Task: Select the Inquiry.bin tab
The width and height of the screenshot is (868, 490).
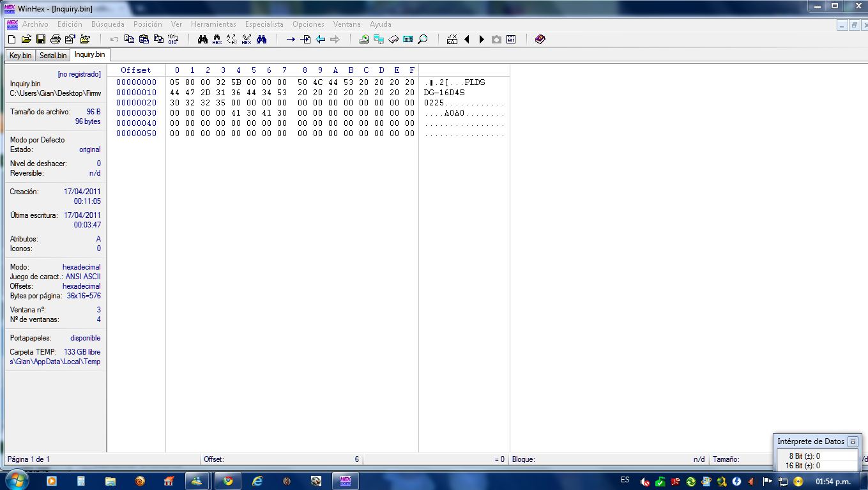Action: click(89, 54)
